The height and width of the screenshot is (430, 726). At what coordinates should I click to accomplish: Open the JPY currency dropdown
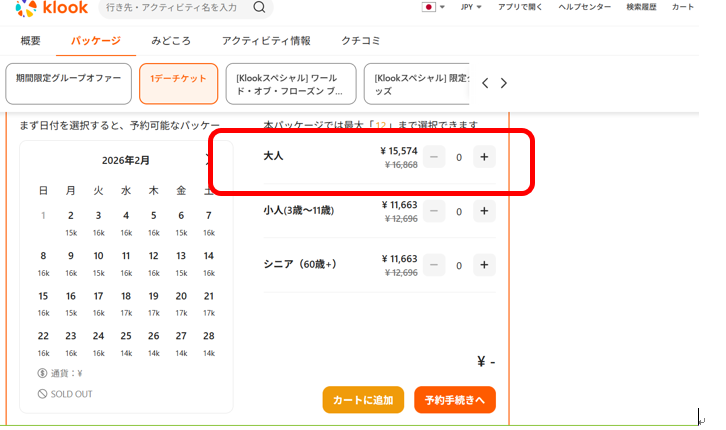coord(470,7)
